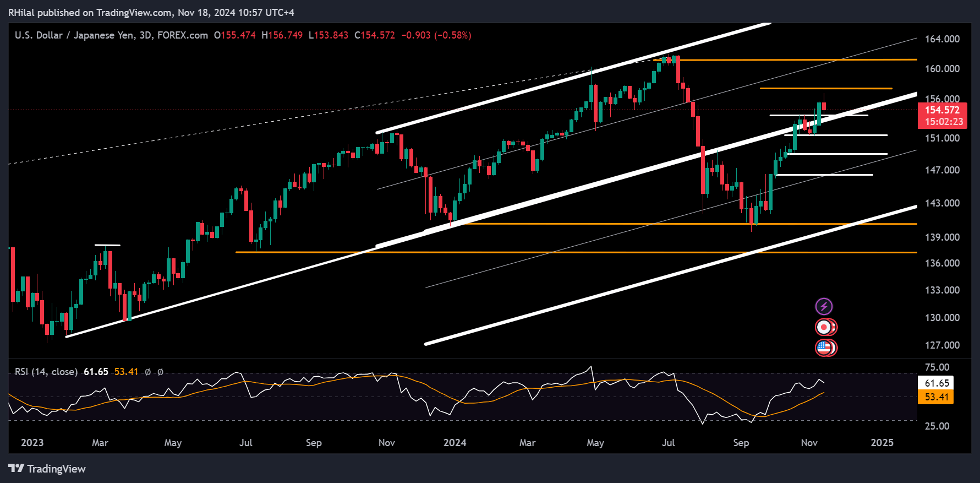Click the change value −0.903 (−0.58%)

tap(436, 35)
